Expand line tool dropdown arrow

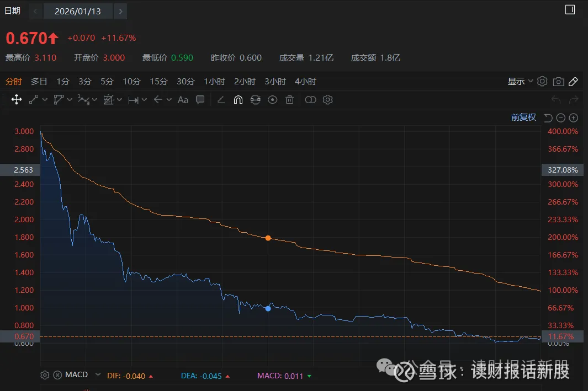pos(45,100)
